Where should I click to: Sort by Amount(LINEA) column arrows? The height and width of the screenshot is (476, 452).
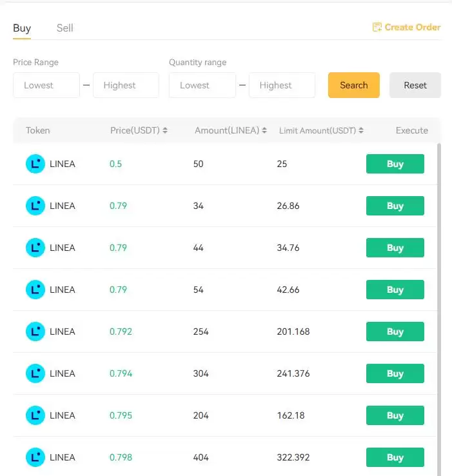coord(264,130)
